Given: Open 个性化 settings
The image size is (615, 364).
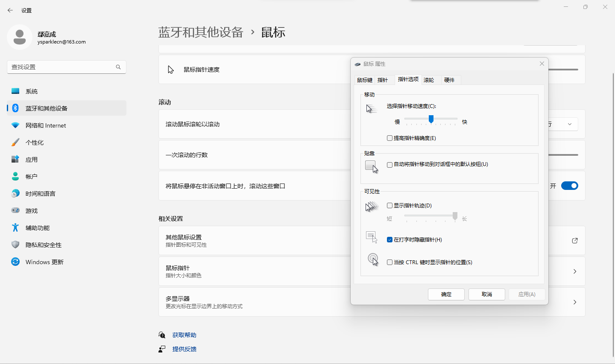Looking at the screenshot, I should click(67, 143).
